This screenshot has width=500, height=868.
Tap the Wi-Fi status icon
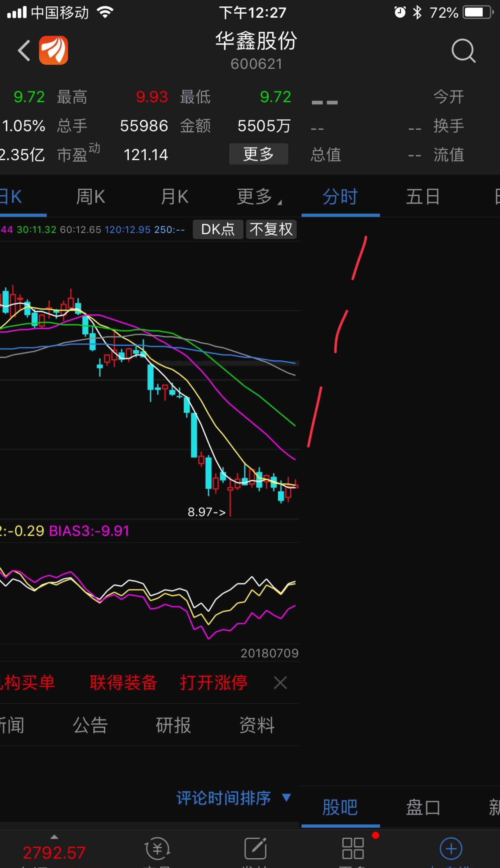[105, 13]
